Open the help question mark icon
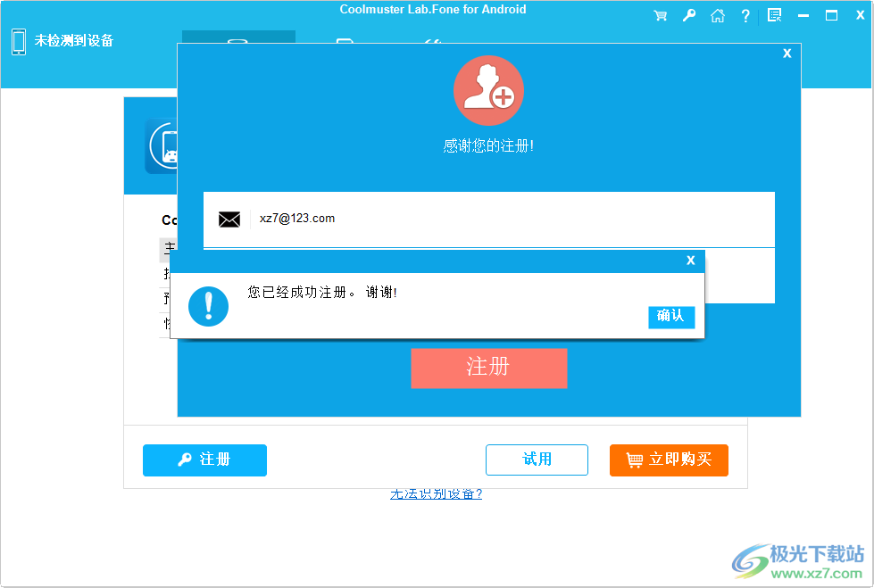874x588 pixels. click(745, 15)
